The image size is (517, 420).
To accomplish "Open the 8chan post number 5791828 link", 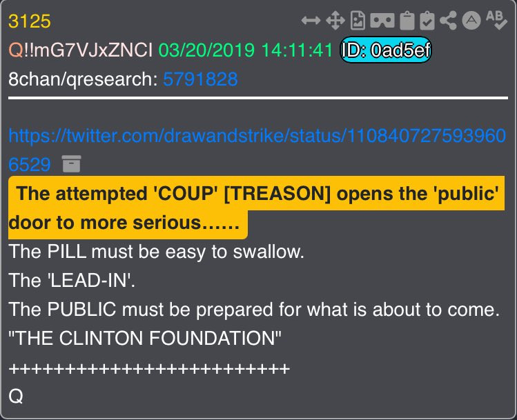I will pos(200,79).
